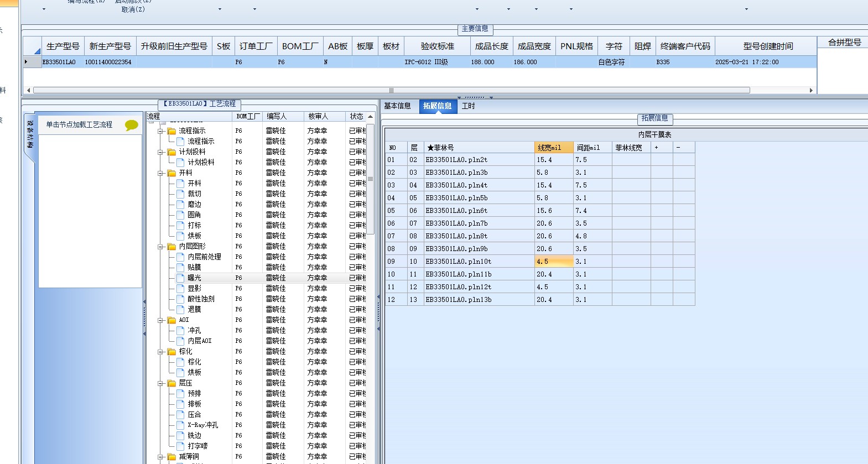Click process tree scroll-up arrow
This screenshot has width=868, height=464.
point(370,117)
